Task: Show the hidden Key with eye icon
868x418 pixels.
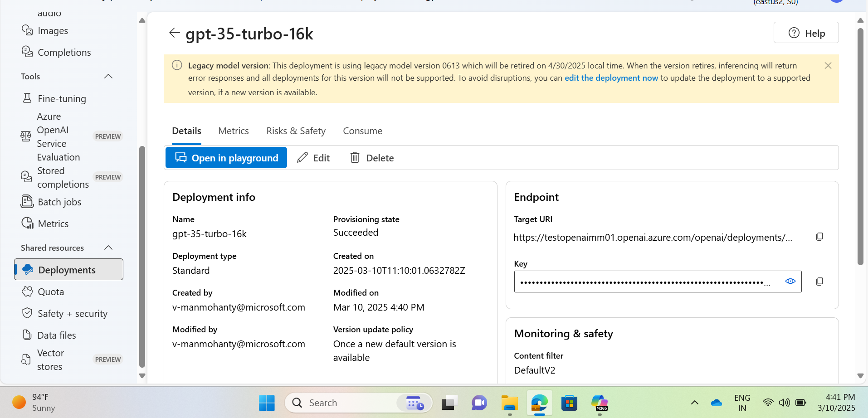Action: 790,282
